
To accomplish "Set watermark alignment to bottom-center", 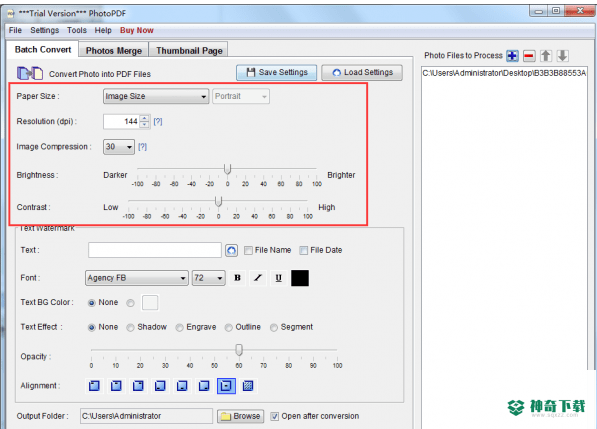I will [x=182, y=386].
